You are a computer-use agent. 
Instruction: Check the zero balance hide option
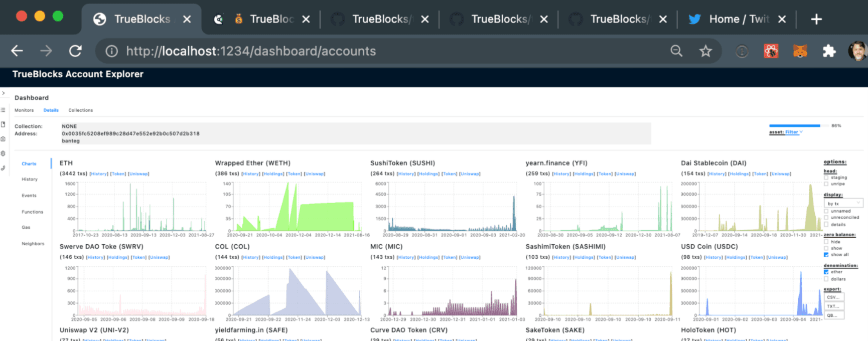point(826,242)
